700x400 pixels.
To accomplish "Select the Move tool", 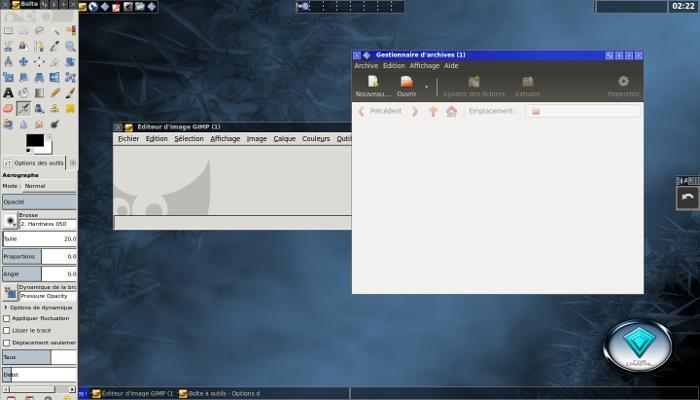I will pos(24,62).
